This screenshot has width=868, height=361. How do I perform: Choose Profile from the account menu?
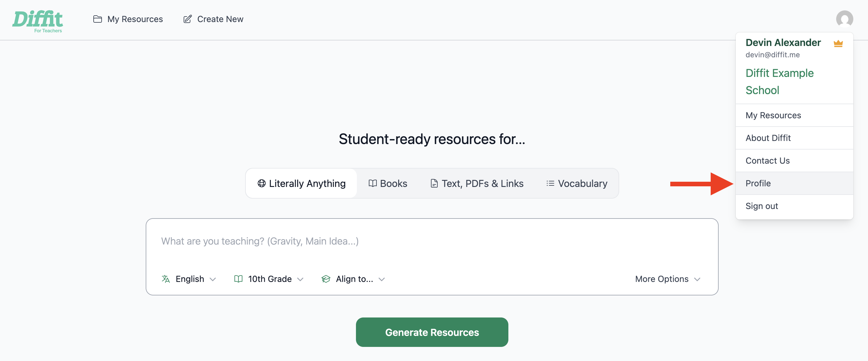coord(758,183)
